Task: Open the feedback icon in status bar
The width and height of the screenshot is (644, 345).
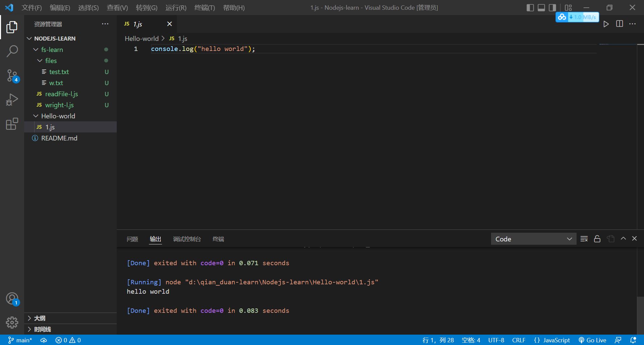Action: click(618, 340)
